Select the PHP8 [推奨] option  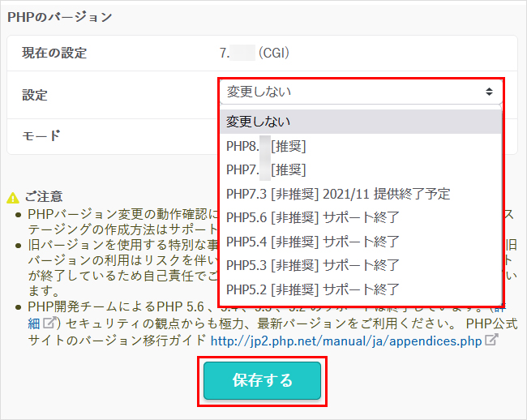pos(266,146)
